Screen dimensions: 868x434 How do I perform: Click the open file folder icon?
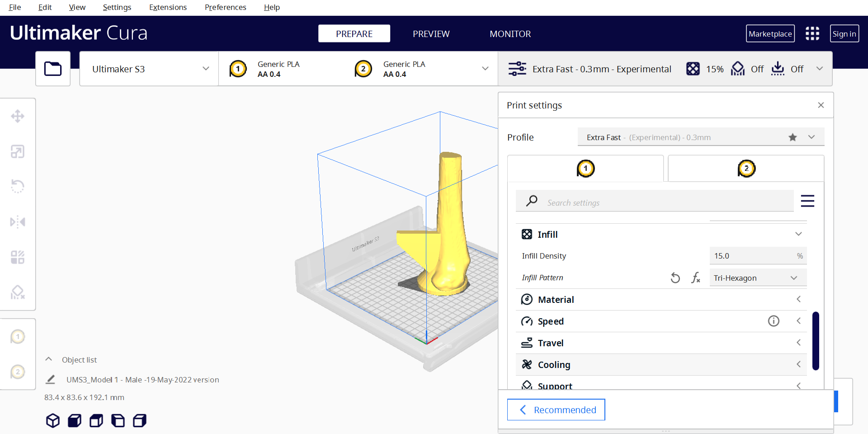[x=53, y=69]
